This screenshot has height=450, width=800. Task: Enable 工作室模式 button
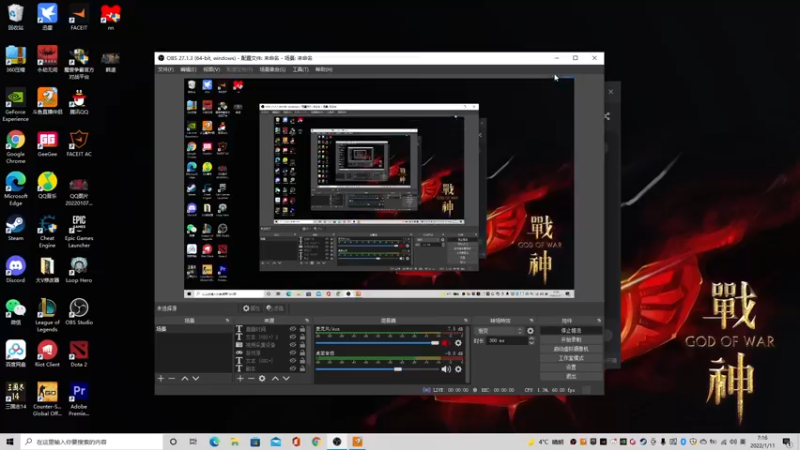pyautogui.click(x=571, y=358)
